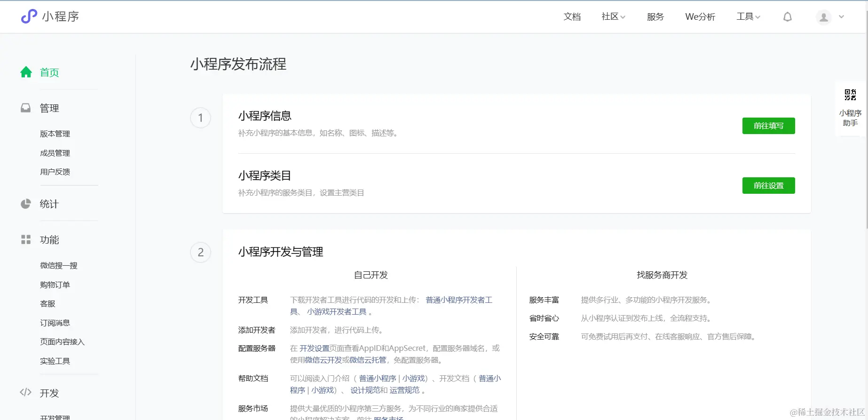Open the 文档 top menu item
This screenshot has width=868, height=420.
tap(572, 17)
